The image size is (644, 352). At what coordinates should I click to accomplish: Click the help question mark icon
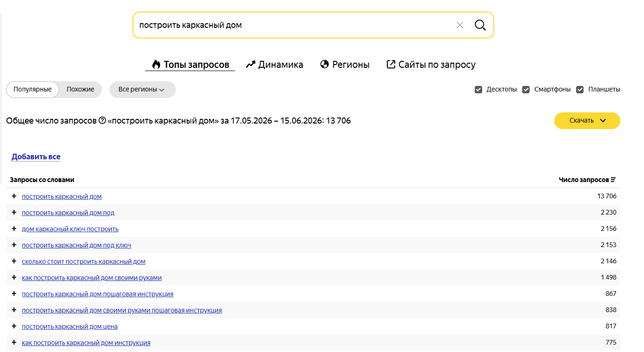pyautogui.click(x=102, y=121)
